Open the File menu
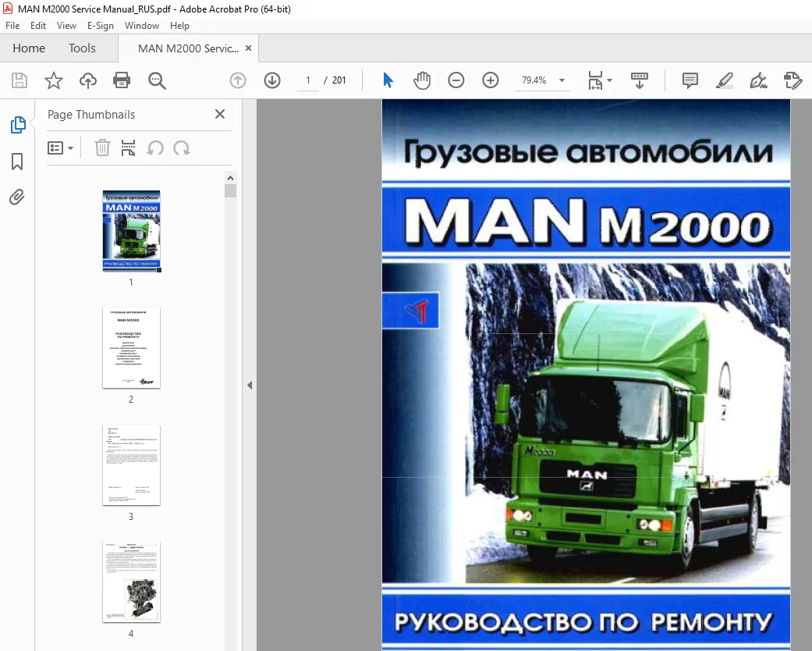This screenshot has width=812, height=651. pyautogui.click(x=12, y=26)
